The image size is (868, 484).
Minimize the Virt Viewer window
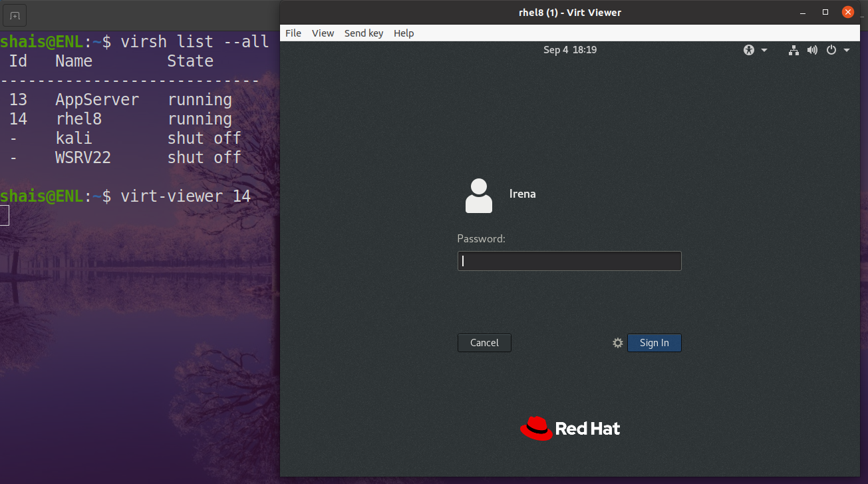coord(803,12)
